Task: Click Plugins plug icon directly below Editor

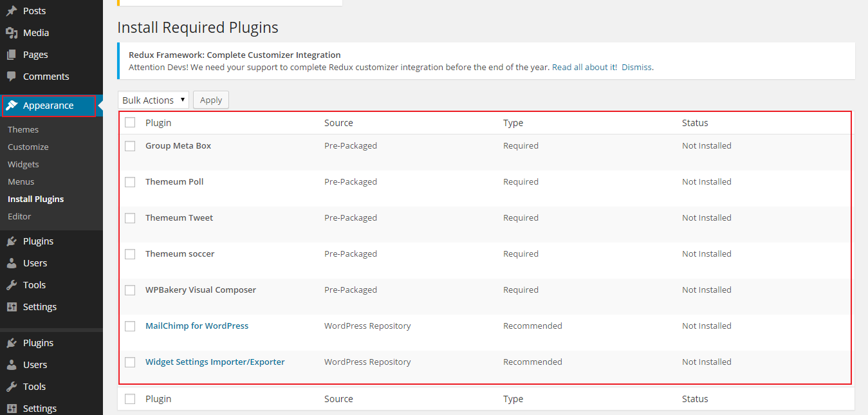Action: point(12,241)
